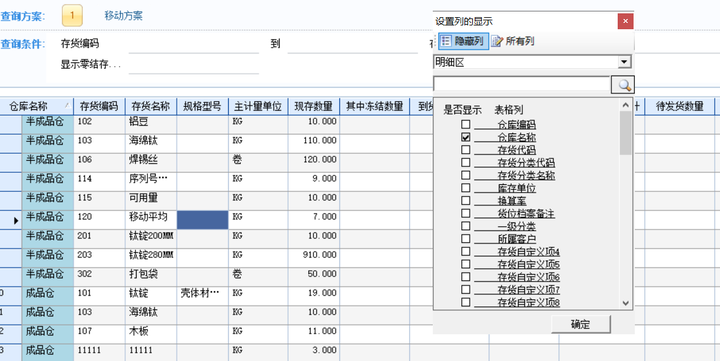
Task: Check the 货位档案备注 column checkbox
Action: (466, 213)
